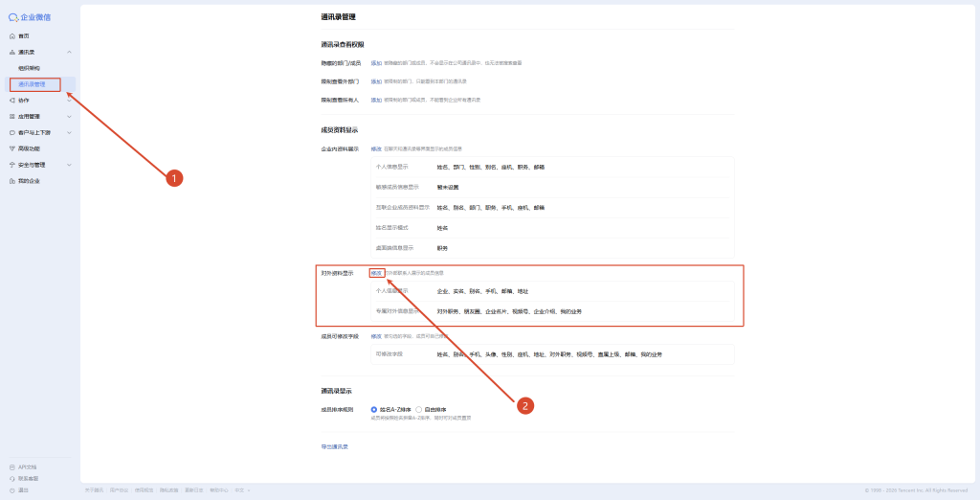This screenshot has height=500, width=980.
Task: Click the 成员资料显示 section heading
Action: (339, 130)
